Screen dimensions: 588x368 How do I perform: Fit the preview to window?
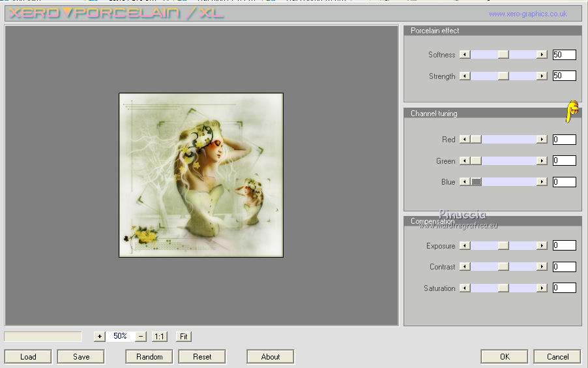[x=184, y=337]
